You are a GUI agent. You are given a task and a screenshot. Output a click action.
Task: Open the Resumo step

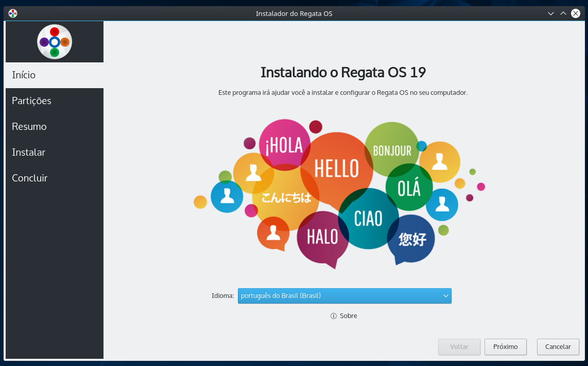click(x=29, y=126)
